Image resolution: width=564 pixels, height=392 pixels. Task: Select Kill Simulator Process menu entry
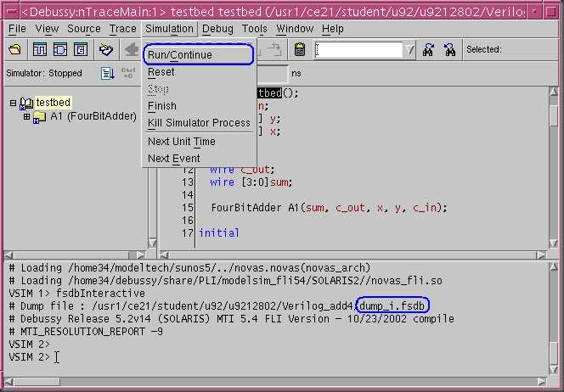(200, 123)
